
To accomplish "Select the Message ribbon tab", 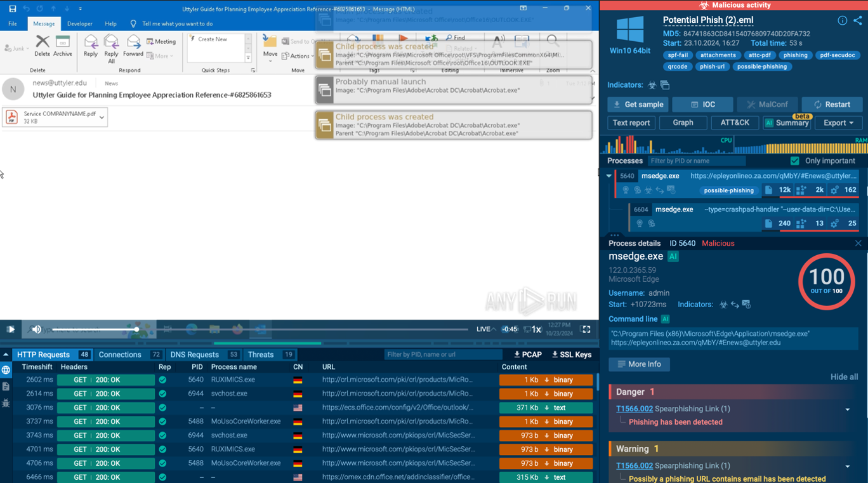I will point(44,23).
